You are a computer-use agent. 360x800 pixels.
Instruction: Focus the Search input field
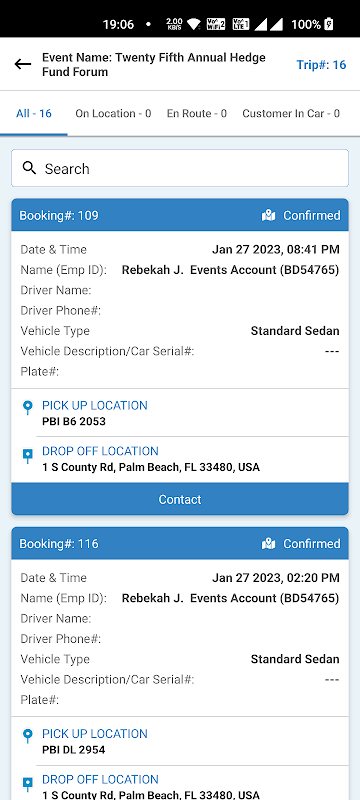[x=180, y=168]
